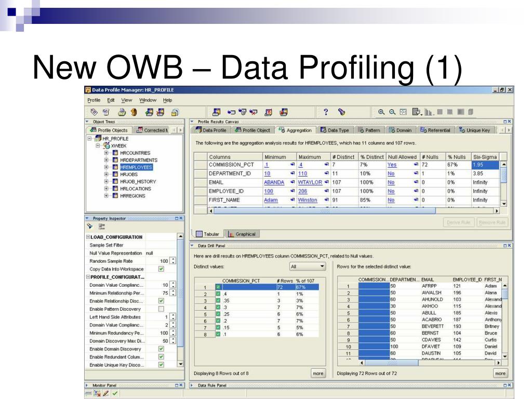Screen dimensions: 532x399
Task: Click the zoom out magnifier icon
Action: coord(392,112)
